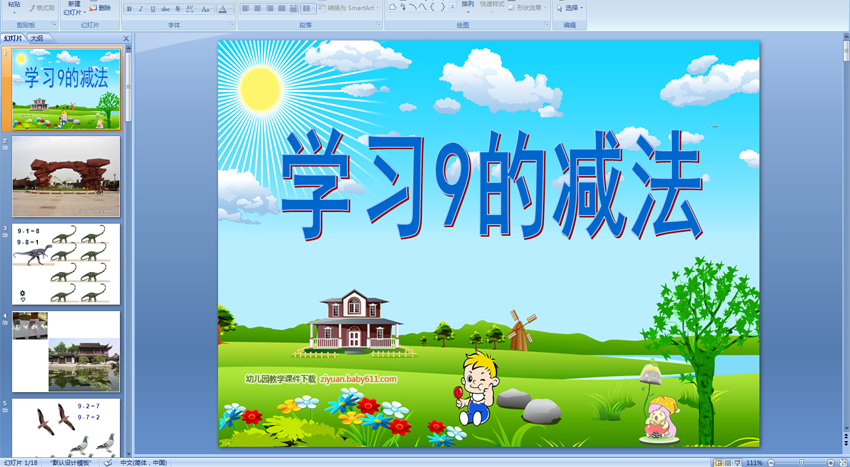Open 快速样式 quick styles

(492, 7)
